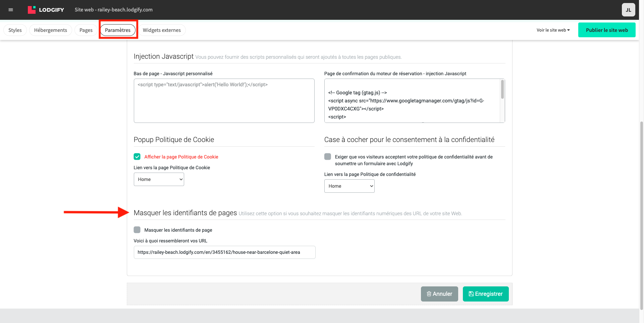The width and height of the screenshot is (644, 323).
Task: Open the hamburger menu icon
Action: click(x=11, y=10)
